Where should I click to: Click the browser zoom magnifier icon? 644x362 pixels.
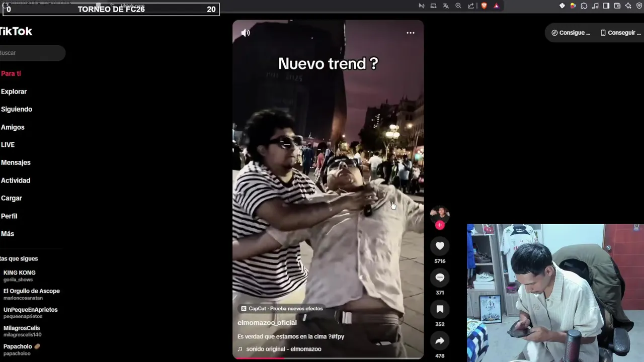click(458, 6)
